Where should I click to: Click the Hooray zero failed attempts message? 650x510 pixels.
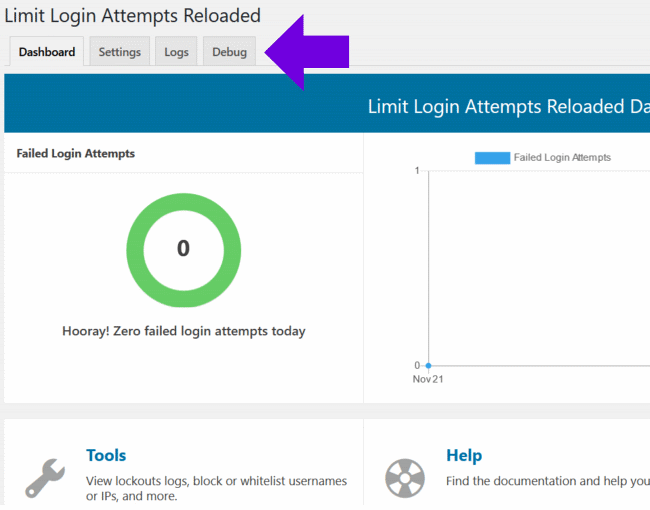pos(183,331)
